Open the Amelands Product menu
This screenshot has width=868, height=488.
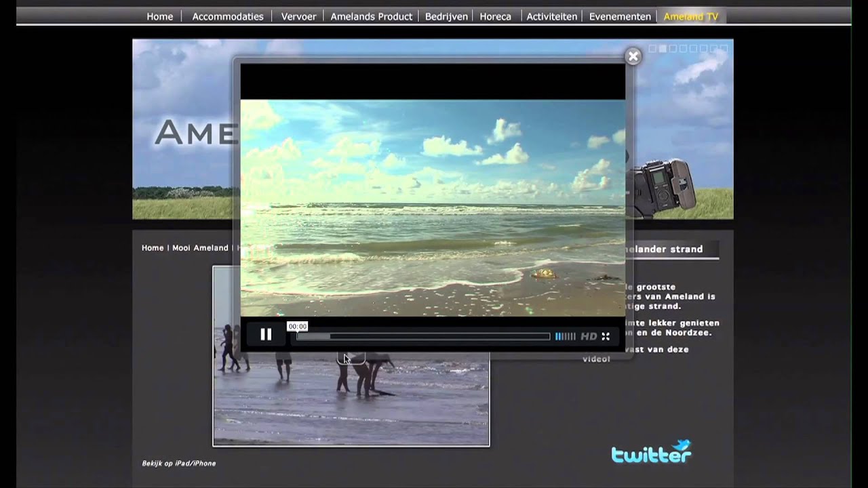coord(372,16)
